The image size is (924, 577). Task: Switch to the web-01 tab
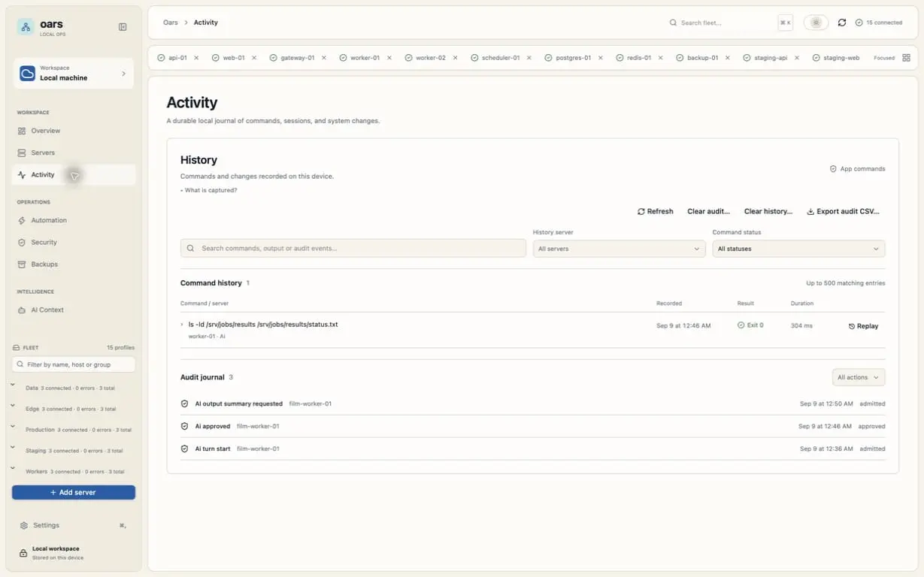click(228, 58)
